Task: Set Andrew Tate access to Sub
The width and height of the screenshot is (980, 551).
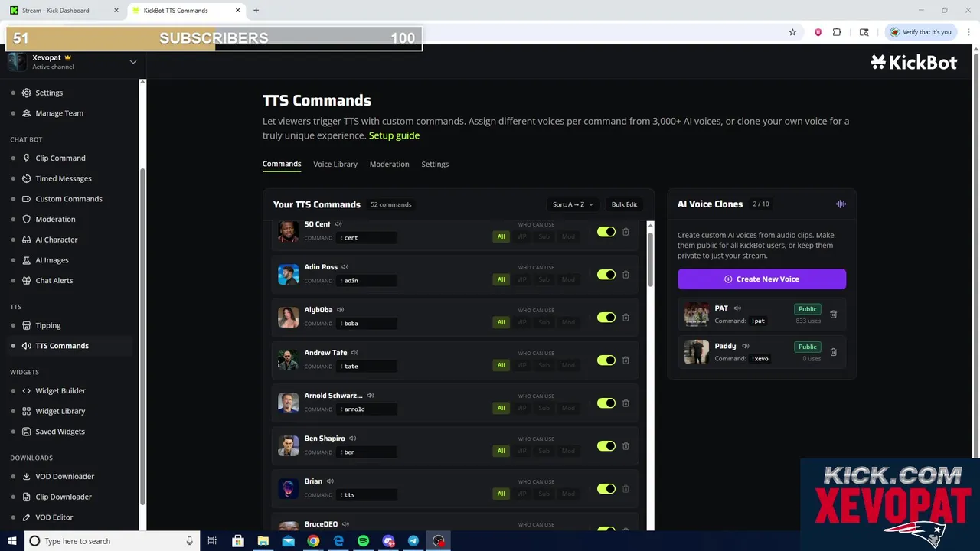Action: click(x=544, y=365)
